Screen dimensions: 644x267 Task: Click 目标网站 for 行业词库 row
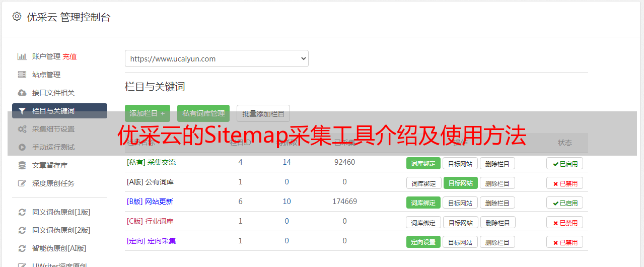click(461, 222)
